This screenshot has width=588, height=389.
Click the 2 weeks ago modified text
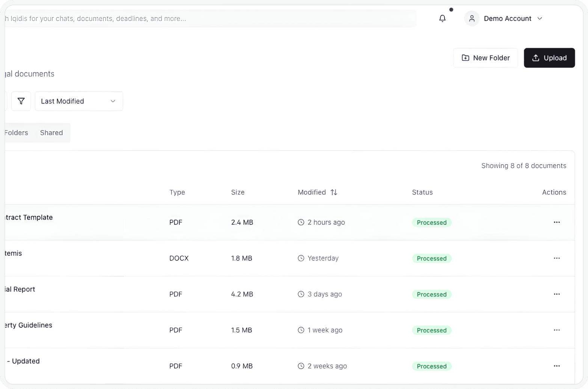pyautogui.click(x=327, y=366)
